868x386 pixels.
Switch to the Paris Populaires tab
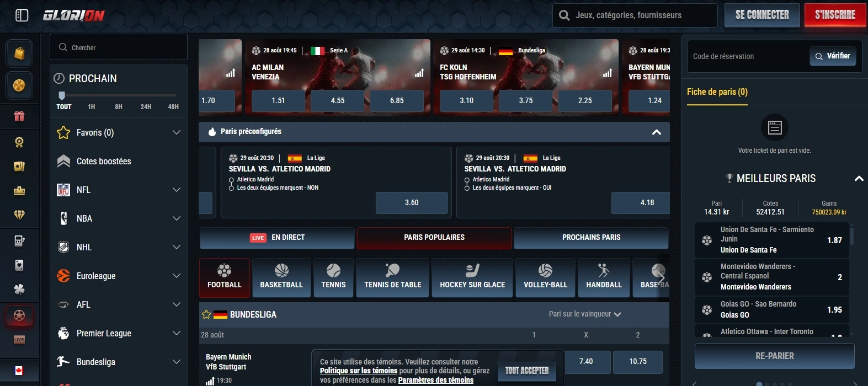coord(434,238)
